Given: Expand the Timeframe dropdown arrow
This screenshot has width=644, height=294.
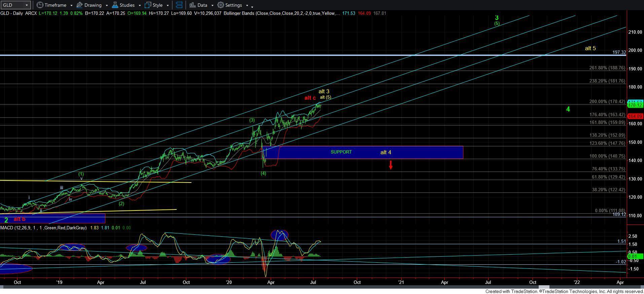Looking at the screenshot, I should point(71,5).
